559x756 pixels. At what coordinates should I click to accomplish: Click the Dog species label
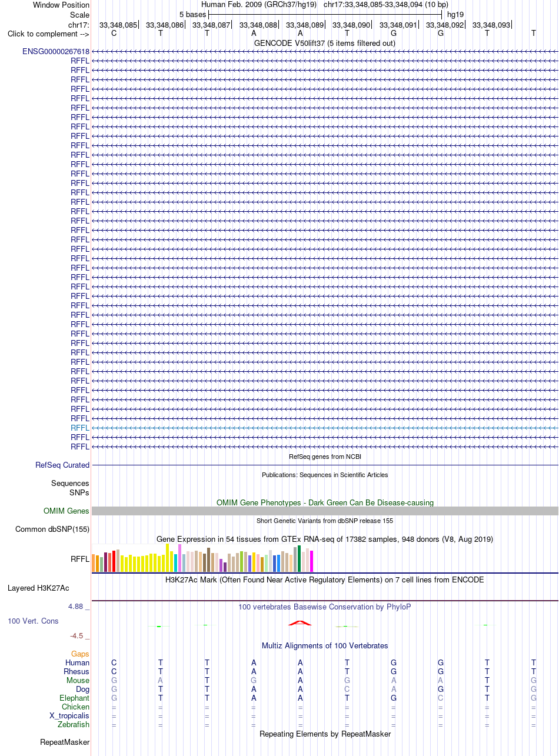click(83, 689)
